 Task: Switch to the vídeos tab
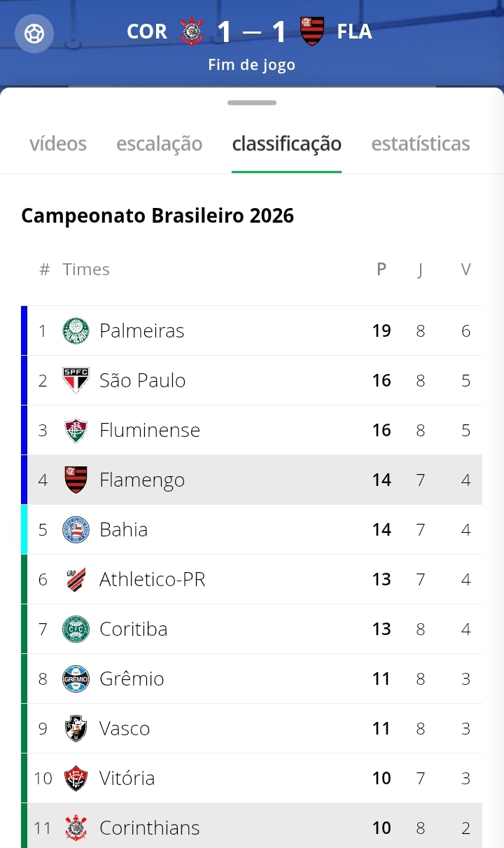tap(58, 144)
